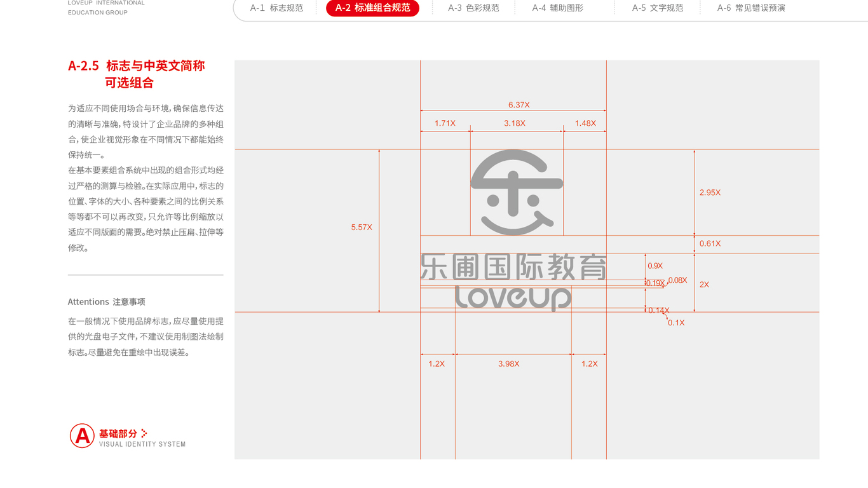Click paragraph starting 为适应不同使用场合与环境
The width and height of the screenshot is (868, 488).
coord(146,132)
